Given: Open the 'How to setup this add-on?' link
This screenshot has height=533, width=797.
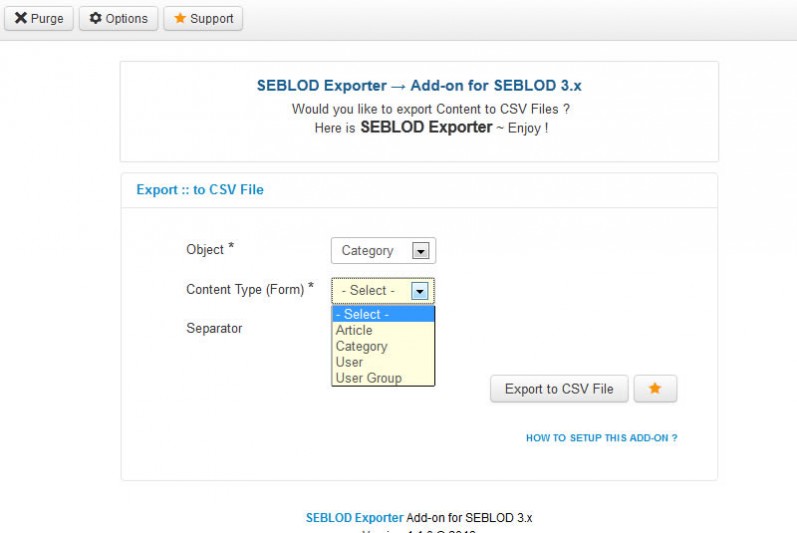Looking at the screenshot, I should coord(602,438).
